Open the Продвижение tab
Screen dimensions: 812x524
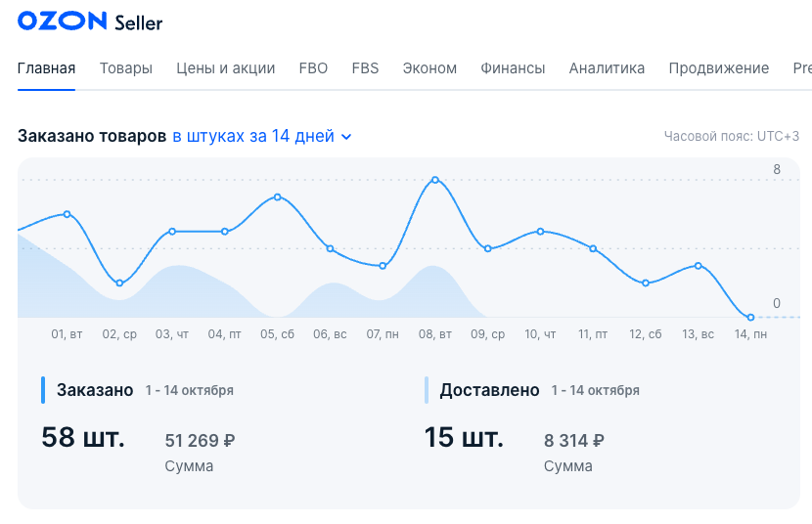(x=719, y=68)
